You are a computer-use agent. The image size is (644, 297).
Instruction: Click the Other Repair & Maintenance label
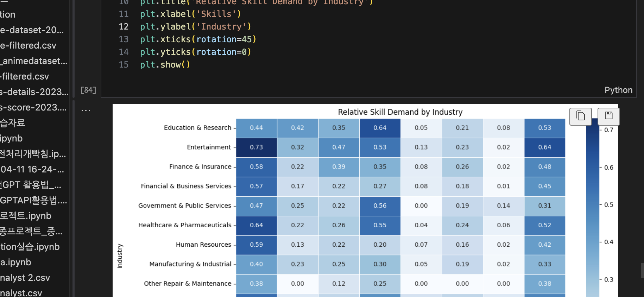point(188,283)
